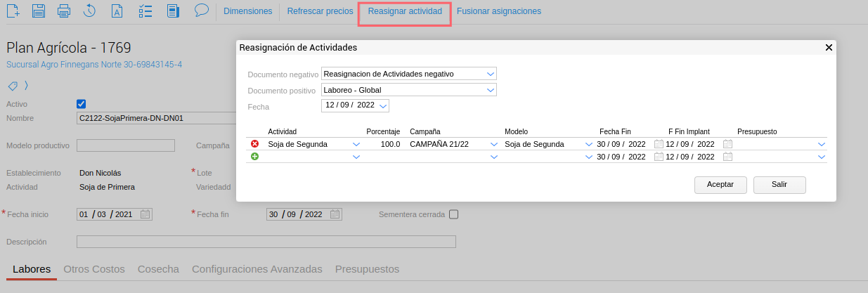
Task: Uncheck the Activo checkbox
Action: click(81, 104)
